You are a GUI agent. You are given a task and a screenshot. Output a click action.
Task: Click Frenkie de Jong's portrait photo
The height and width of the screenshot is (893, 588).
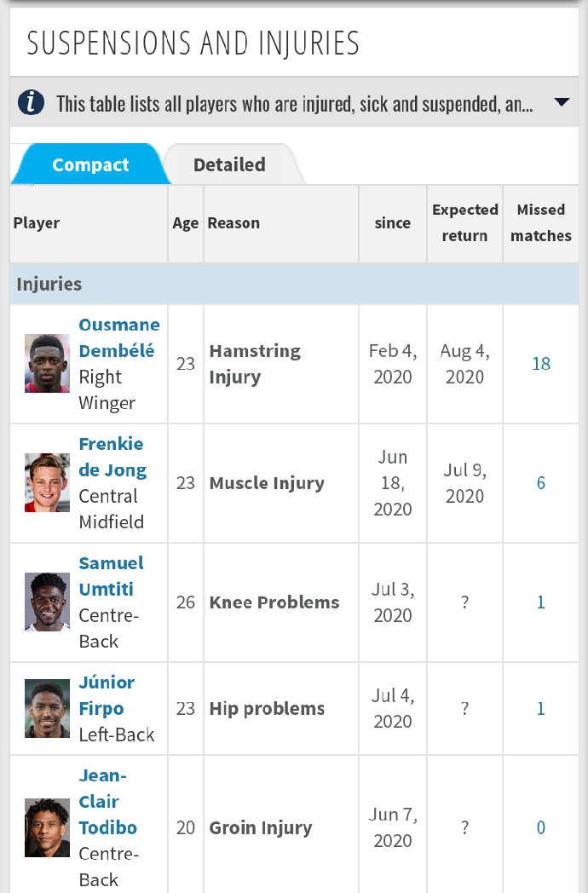point(47,483)
